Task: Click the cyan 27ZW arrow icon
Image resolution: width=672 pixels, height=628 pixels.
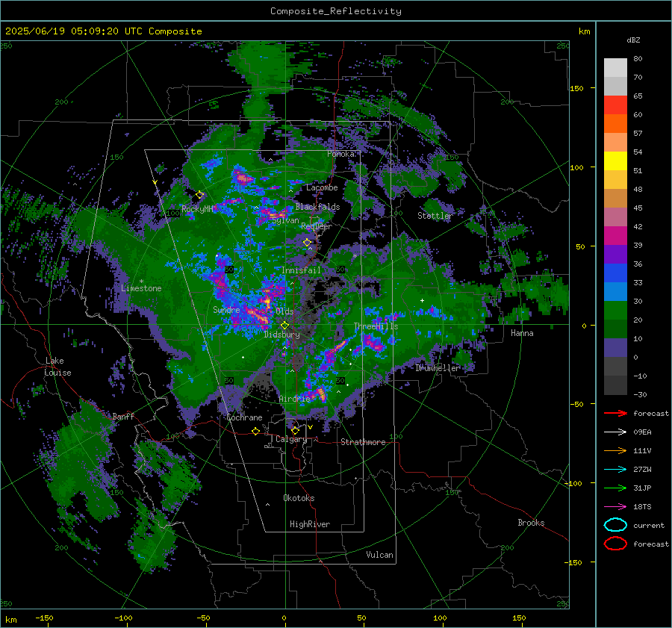Action: click(x=615, y=470)
